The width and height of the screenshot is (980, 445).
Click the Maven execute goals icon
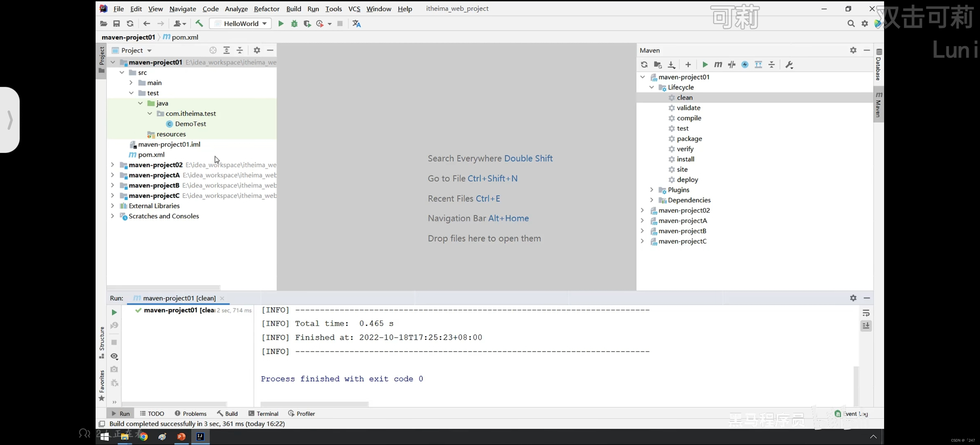pyautogui.click(x=717, y=64)
